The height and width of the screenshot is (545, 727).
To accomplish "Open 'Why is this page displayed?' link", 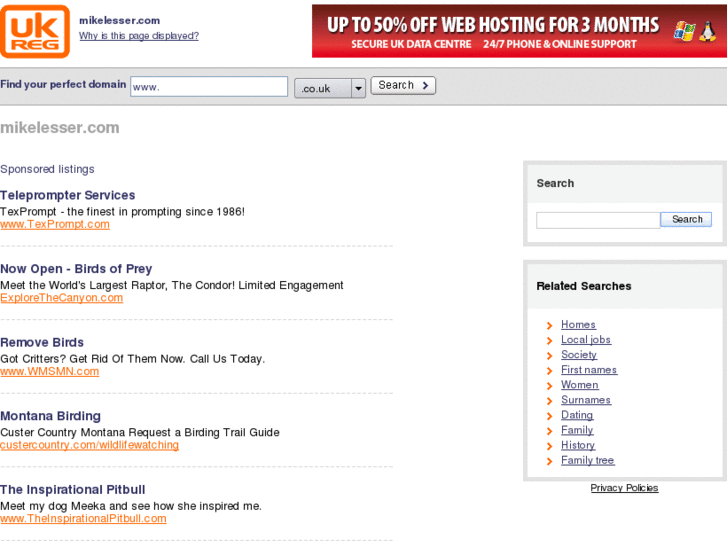I will pos(139,36).
